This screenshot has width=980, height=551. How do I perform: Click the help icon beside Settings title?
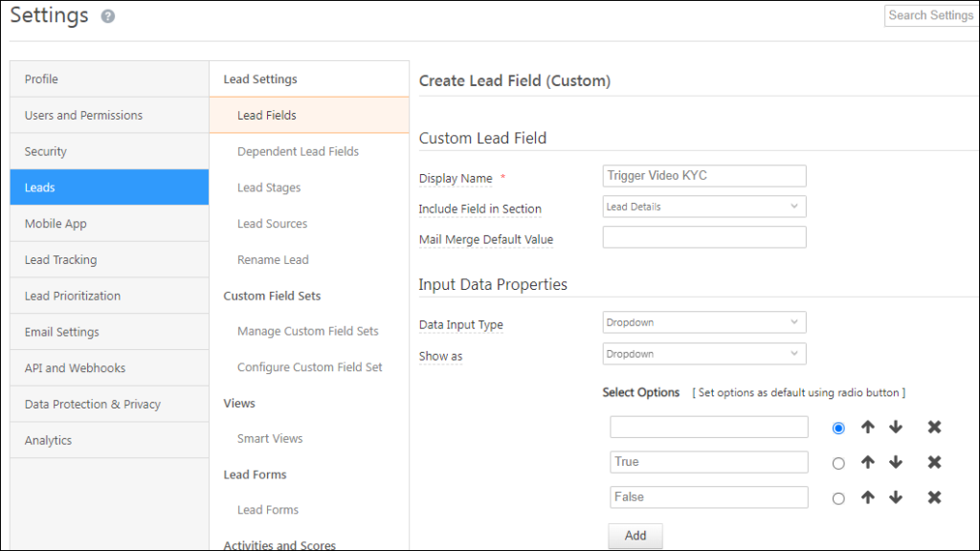pos(108,16)
